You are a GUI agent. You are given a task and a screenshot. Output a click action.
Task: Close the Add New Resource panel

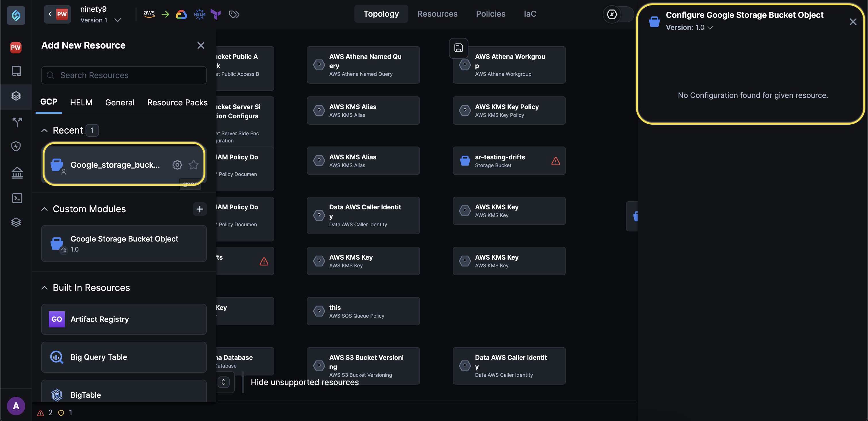[201, 45]
